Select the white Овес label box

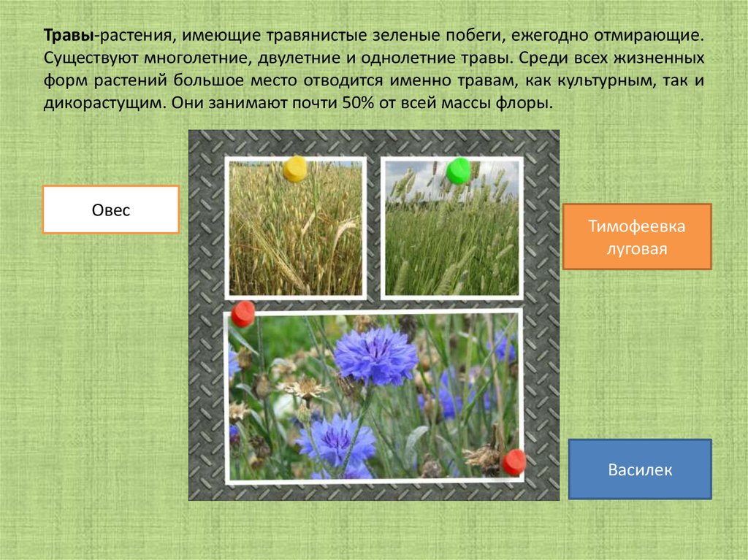click(110, 210)
